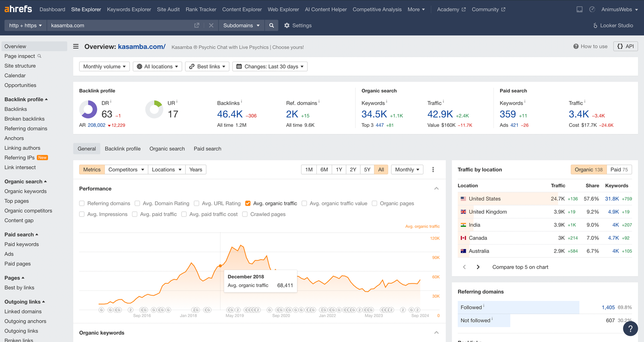Go to next page of traffic locations

click(478, 267)
